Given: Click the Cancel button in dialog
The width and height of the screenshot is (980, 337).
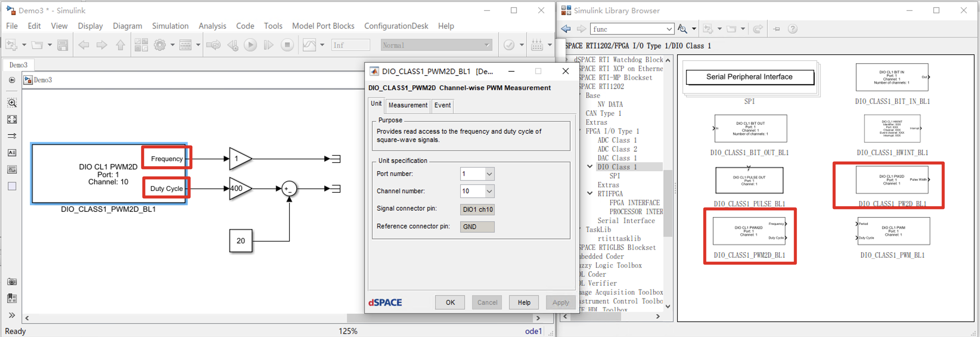Looking at the screenshot, I should pos(487,302).
